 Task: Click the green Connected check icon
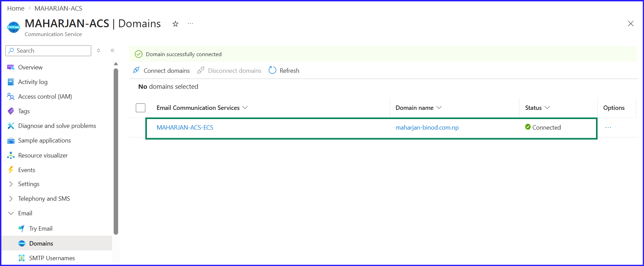coord(528,127)
